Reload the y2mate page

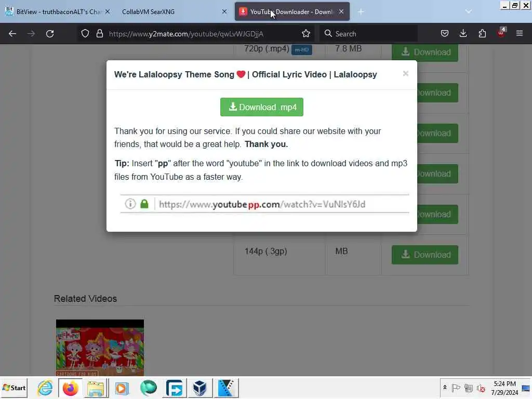50,34
